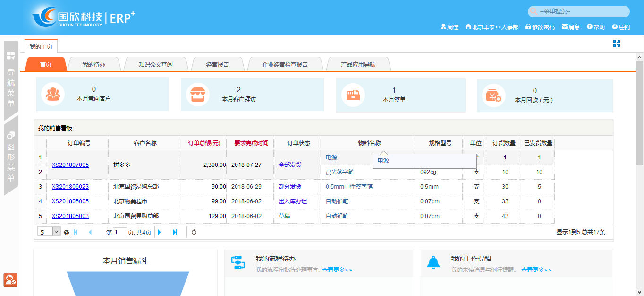Click the 出入库办理 status cell
Viewport: 644px width, 296px height.
click(297, 201)
